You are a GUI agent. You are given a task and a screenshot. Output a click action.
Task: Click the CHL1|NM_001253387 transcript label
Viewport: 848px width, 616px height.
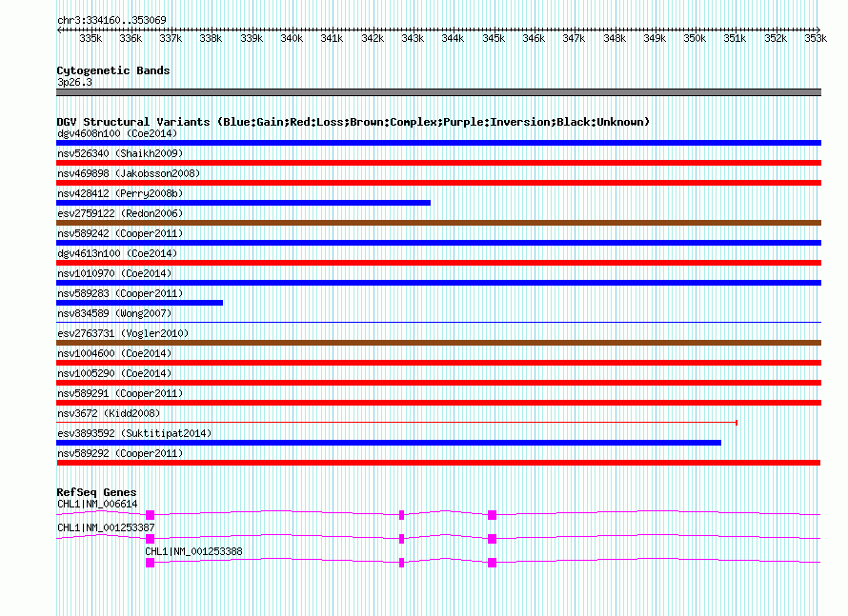106,527
